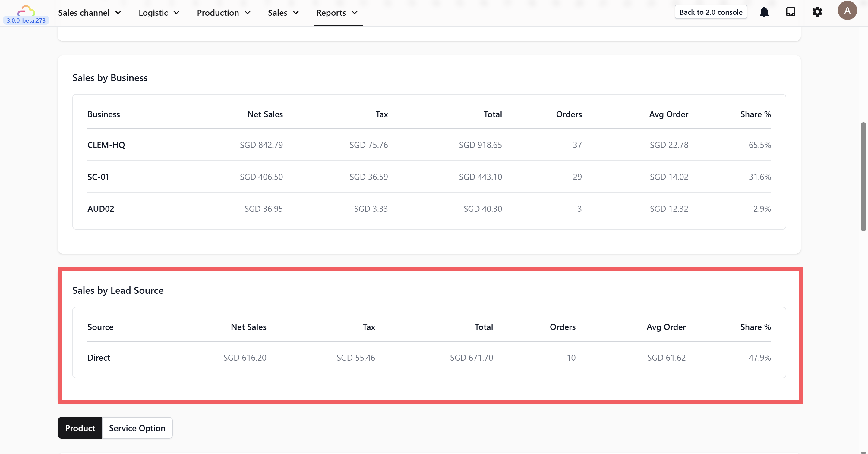Select the Direct lead source row
The image size is (868, 454).
pyautogui.click(x=429, y=358)
